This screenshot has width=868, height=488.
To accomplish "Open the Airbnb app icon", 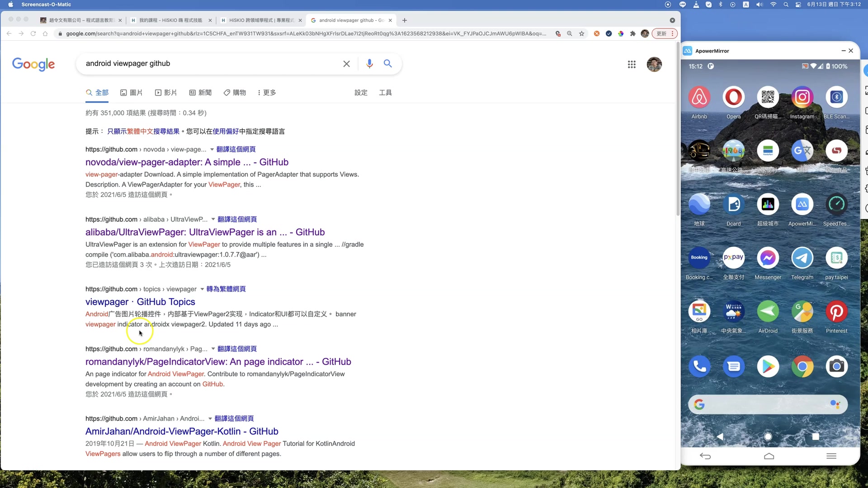I will 699,97.
